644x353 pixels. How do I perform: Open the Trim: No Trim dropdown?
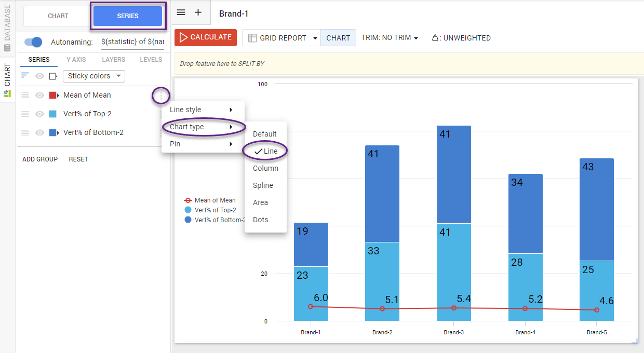[x=390, y=38]
